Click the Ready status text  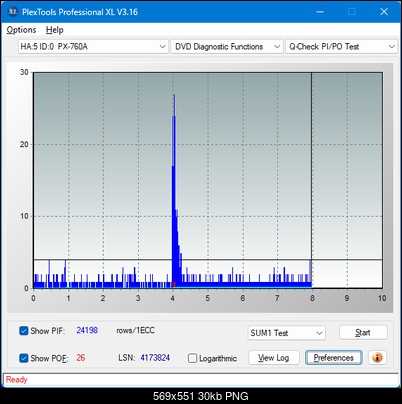tap(17, 379)
